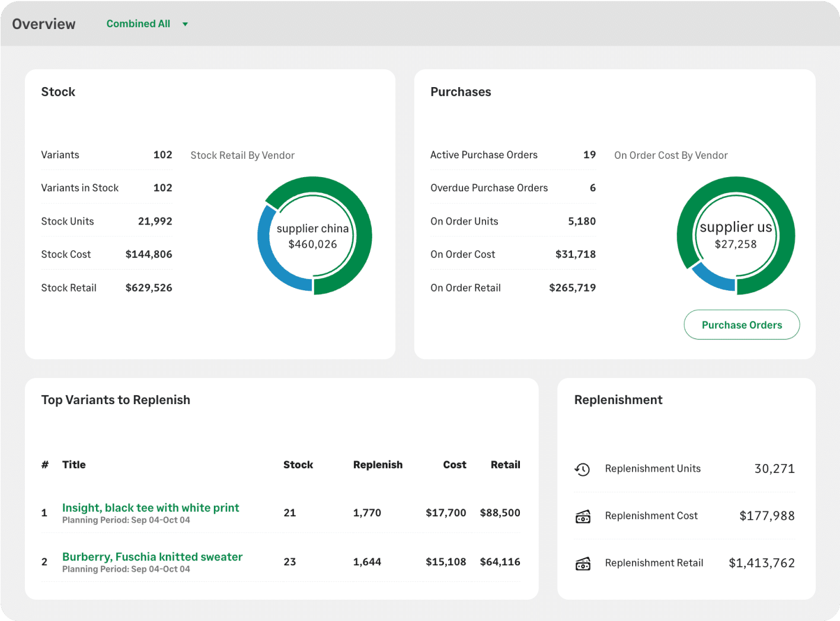Screen dimensions: 840x621
Task: Open Burberry, Fuschia knitted sweater variant
Action: pos(152,557)
